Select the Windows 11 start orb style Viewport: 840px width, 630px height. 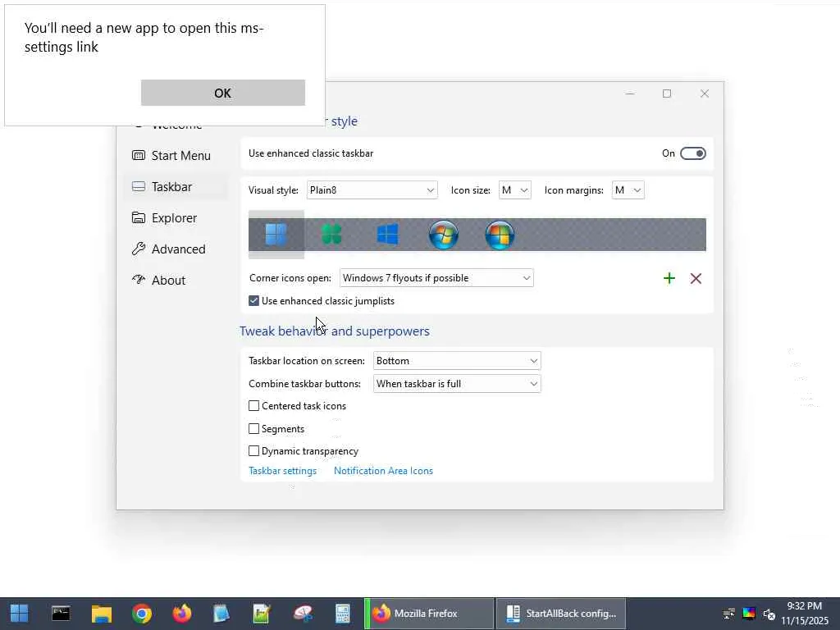[276, 234]
